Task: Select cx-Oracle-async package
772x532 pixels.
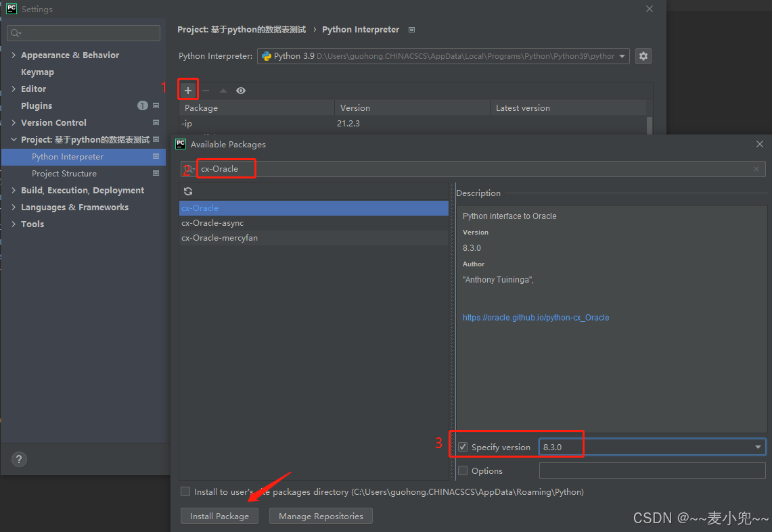Action: (x=314, y=222)
